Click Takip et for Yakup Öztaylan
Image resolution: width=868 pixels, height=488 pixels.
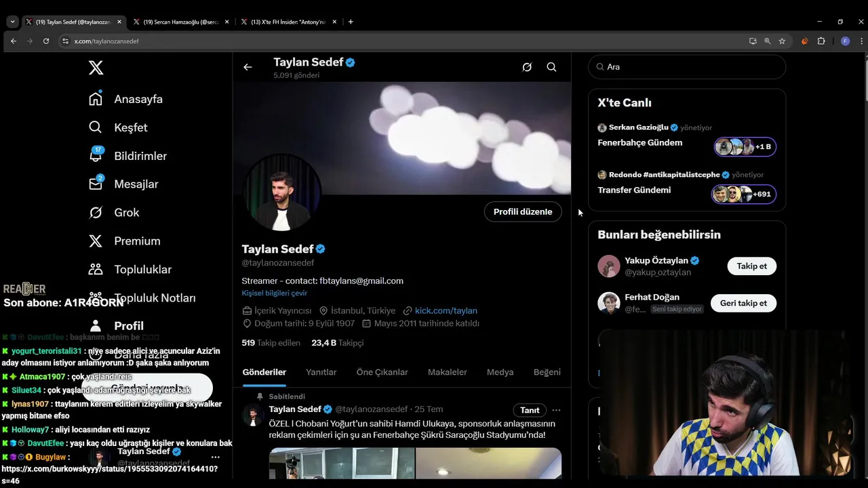coord(751,266)
